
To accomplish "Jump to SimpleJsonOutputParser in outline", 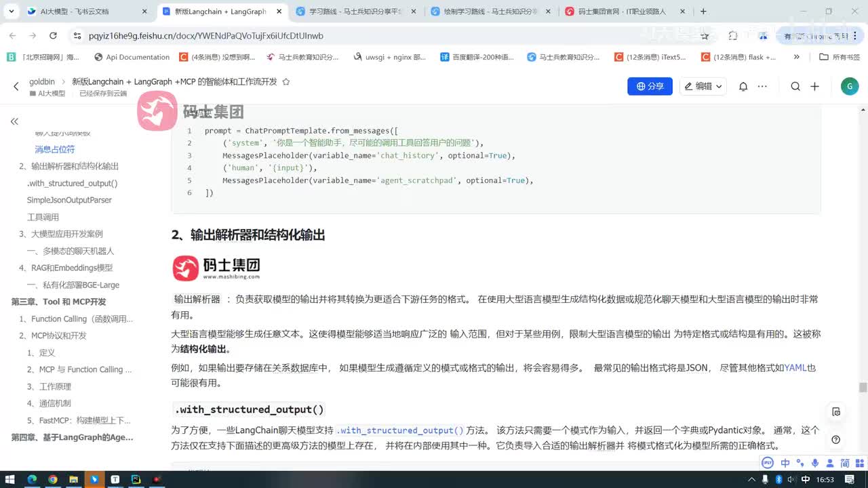I will pos(69,200).
